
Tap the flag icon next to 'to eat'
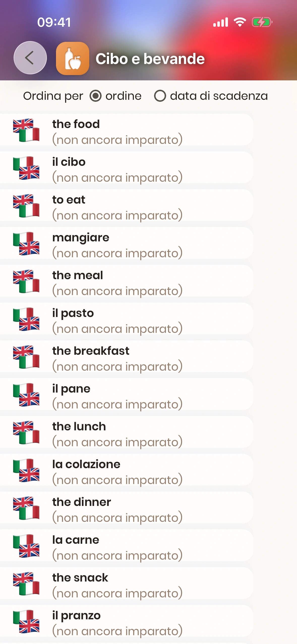coord(26,206)
